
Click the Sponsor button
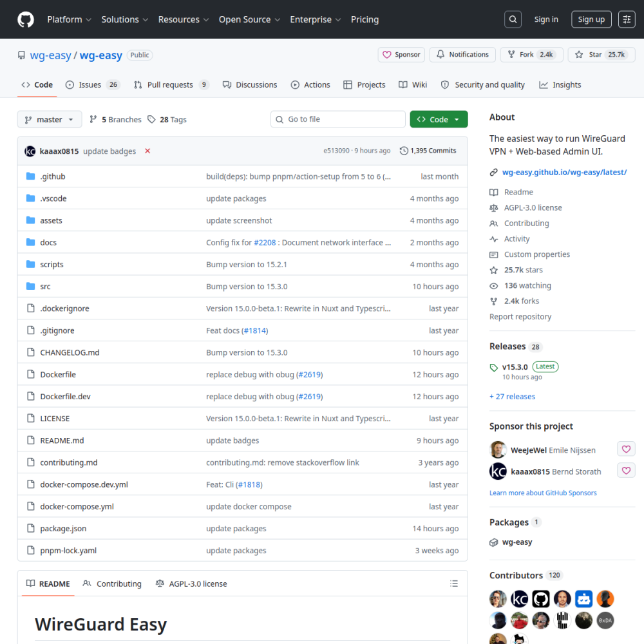pos(402,55)
